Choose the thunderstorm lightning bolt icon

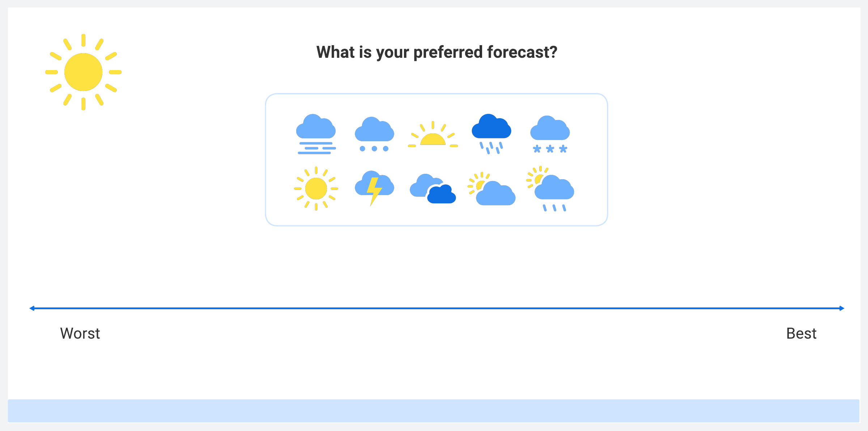point(374,188)
